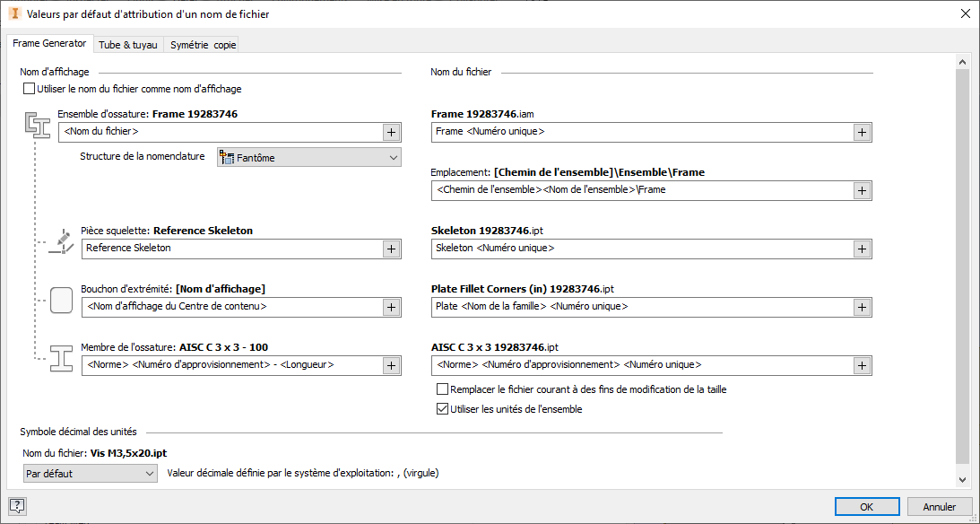980x524 pixels.
Task: Confirm with the OK button
Action: coord(866,507)
